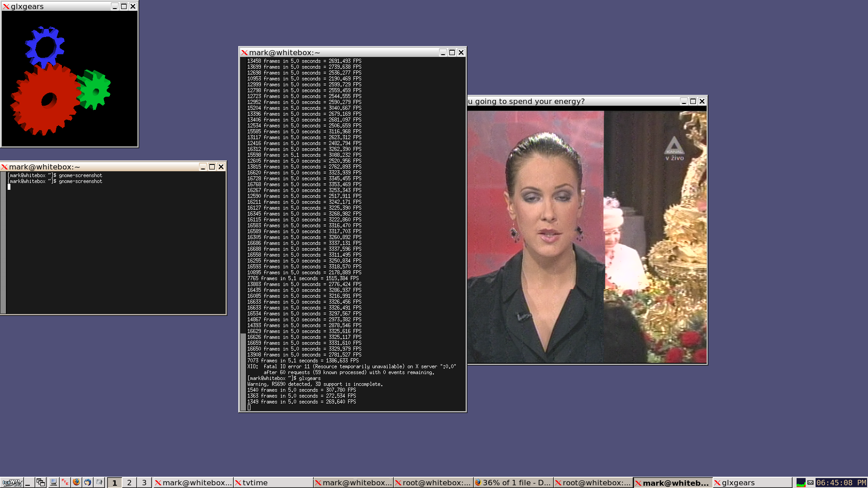Open the window list taskbar icon
Screen dimensions: 868x488
pos(41,483)
